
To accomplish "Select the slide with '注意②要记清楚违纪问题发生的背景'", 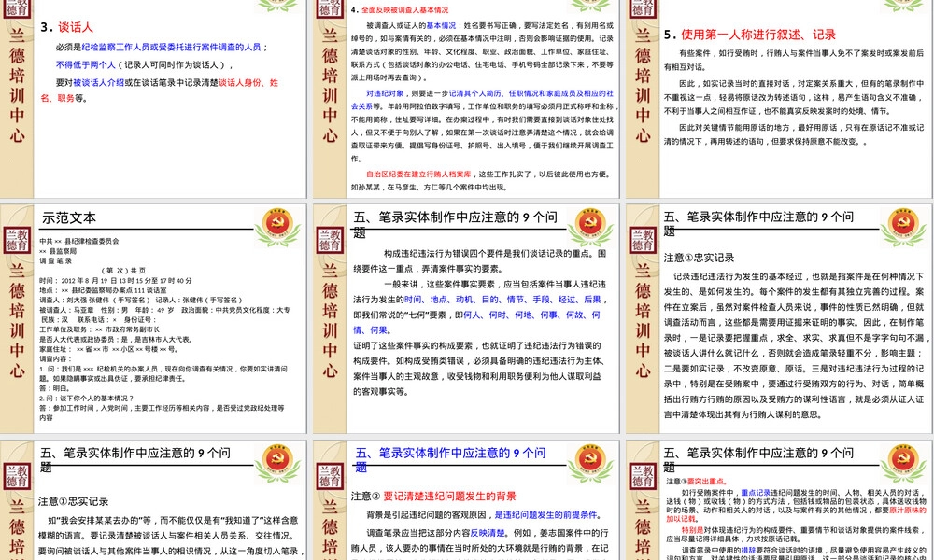I will click(x=466, y=500).
